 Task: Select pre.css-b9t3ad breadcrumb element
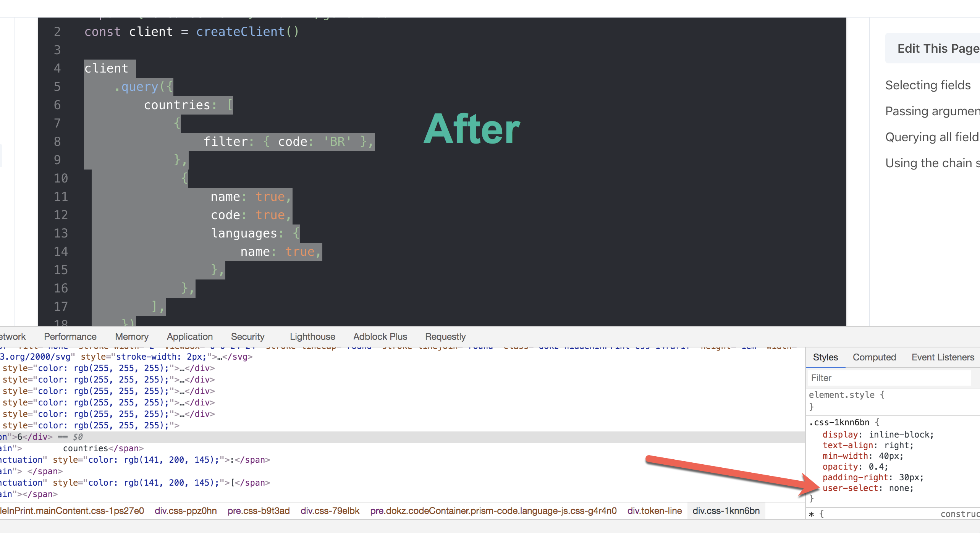(x=259, y=511)
